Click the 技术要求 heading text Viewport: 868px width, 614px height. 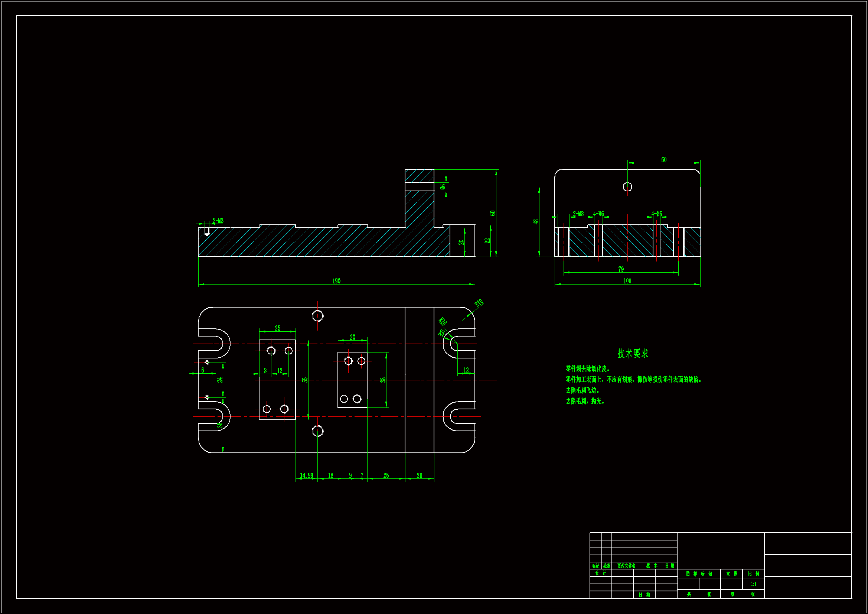[633, 354]
